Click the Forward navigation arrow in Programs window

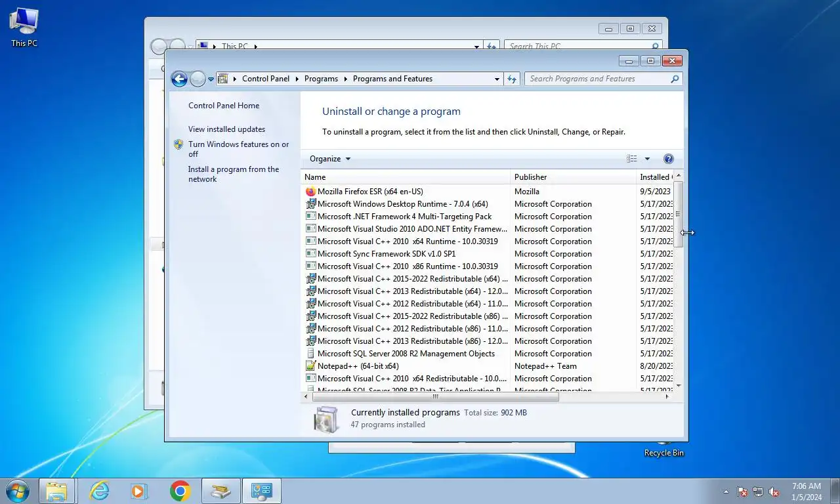pyautogui.click(x=198, y=79)
